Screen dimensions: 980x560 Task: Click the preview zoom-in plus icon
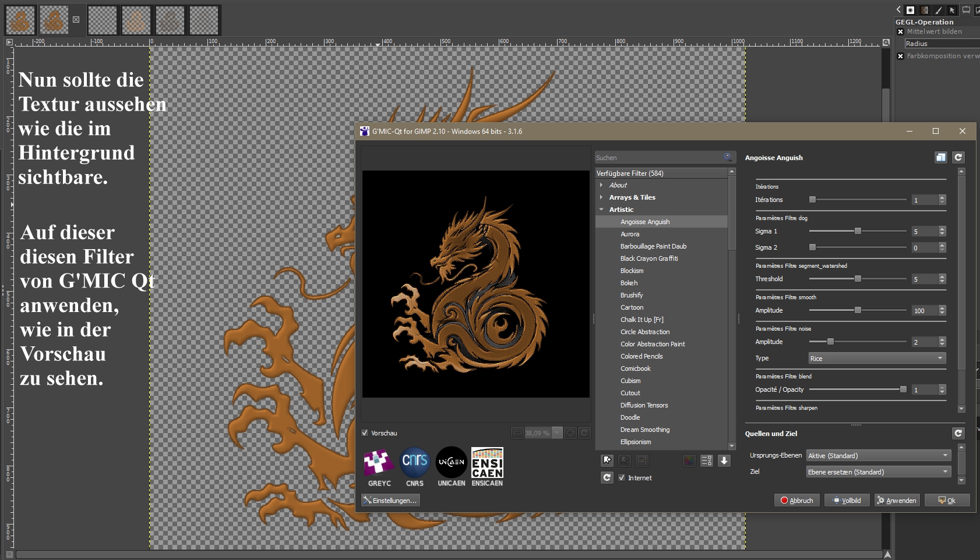pos(570,433)
